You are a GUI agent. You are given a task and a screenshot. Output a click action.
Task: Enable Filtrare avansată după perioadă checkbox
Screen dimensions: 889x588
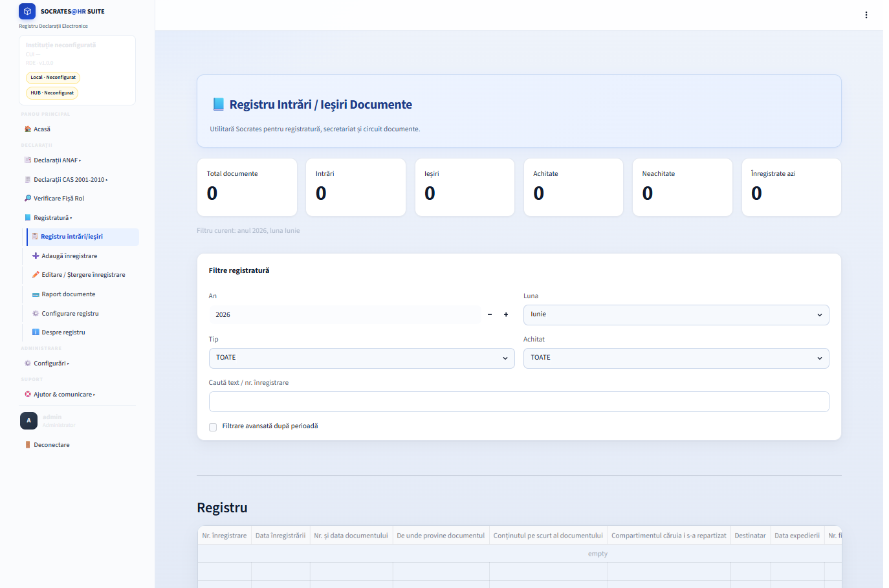click(x=213, y=427)
